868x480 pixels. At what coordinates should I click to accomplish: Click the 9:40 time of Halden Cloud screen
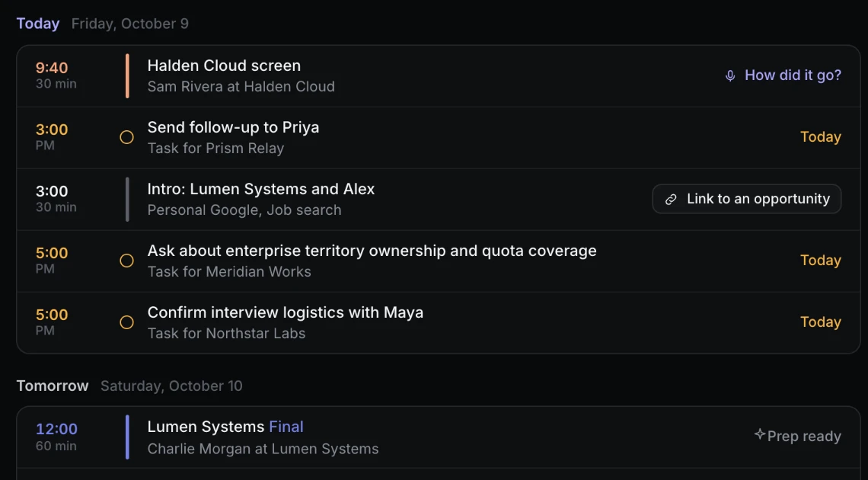tap(52, 68)
